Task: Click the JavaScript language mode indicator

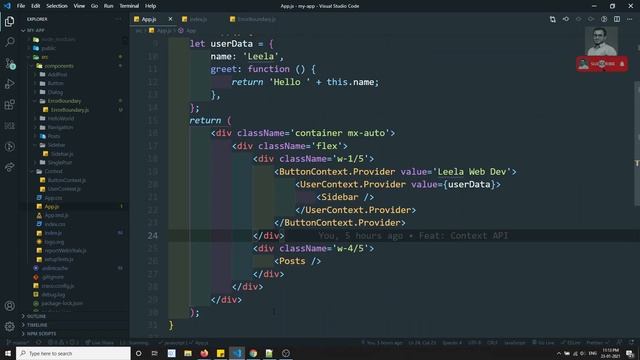Action: 515,343
